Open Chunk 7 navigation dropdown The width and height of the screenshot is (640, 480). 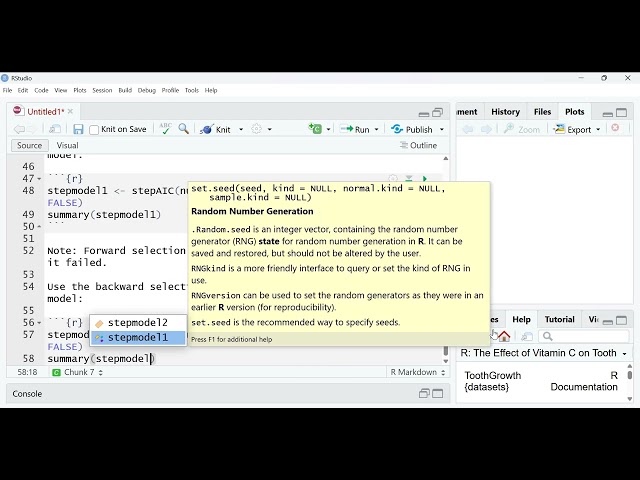click(78, 372)
